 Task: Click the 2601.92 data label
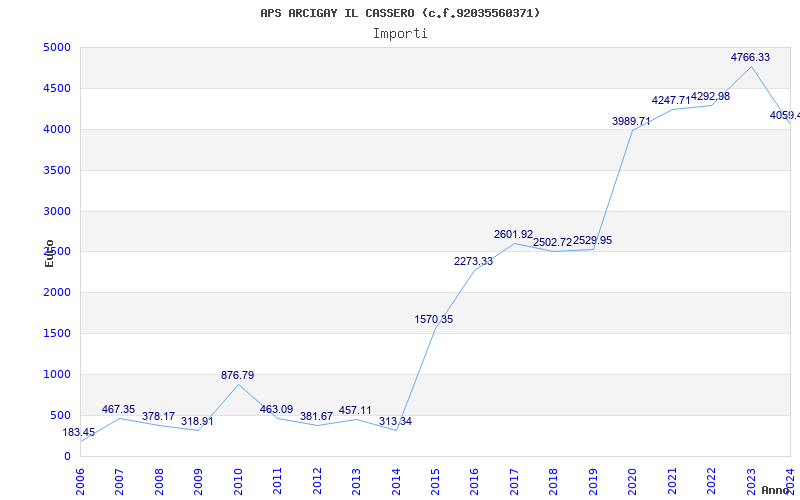pyautogui.click(x=513, y=234)
